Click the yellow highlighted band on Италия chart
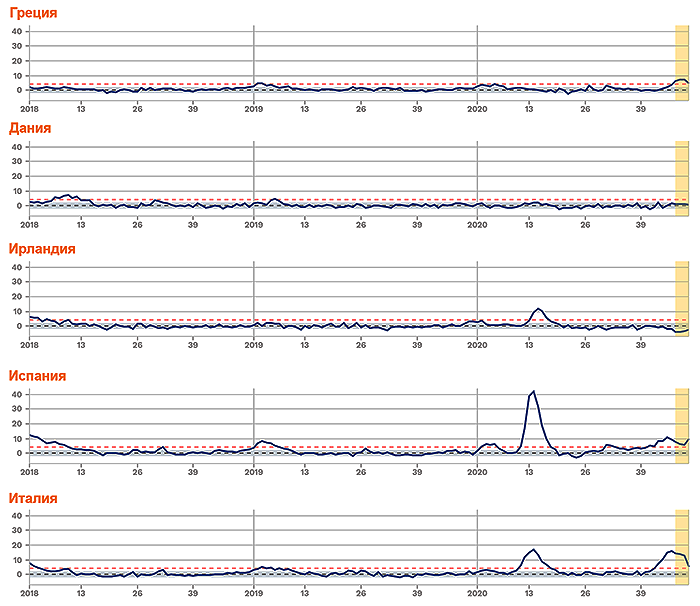 pyautogui.click(x=682, y=547)
